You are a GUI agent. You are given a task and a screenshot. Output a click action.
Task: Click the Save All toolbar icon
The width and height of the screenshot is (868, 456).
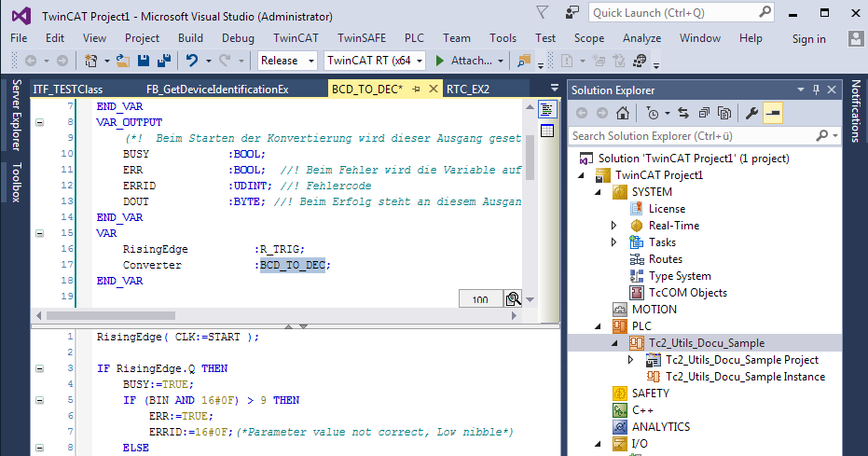point(164,61)
